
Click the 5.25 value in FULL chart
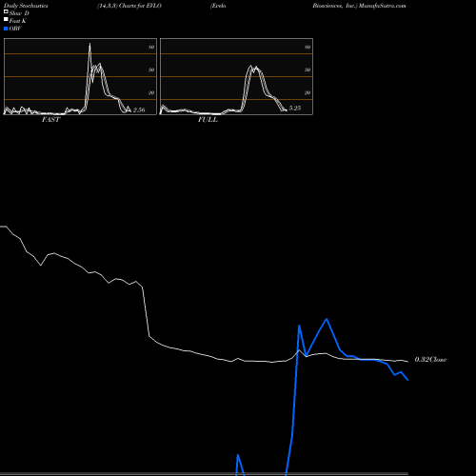tap(295, 108)
